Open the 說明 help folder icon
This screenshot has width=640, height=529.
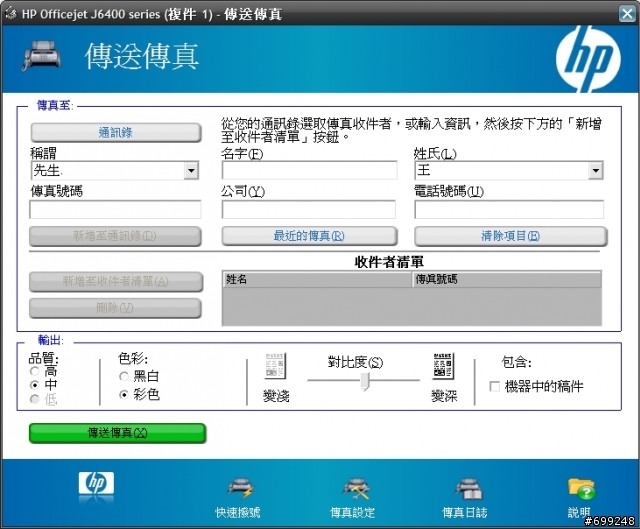[581, 489]
